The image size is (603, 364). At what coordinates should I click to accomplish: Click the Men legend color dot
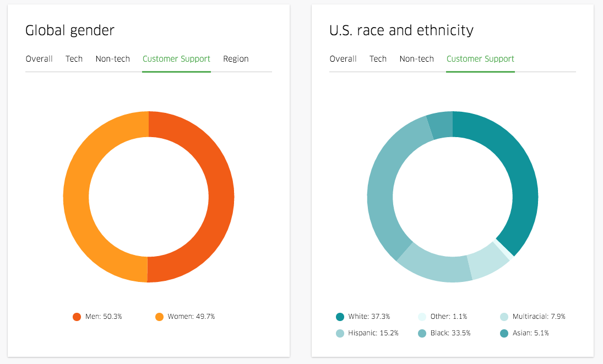coord(77,317)
